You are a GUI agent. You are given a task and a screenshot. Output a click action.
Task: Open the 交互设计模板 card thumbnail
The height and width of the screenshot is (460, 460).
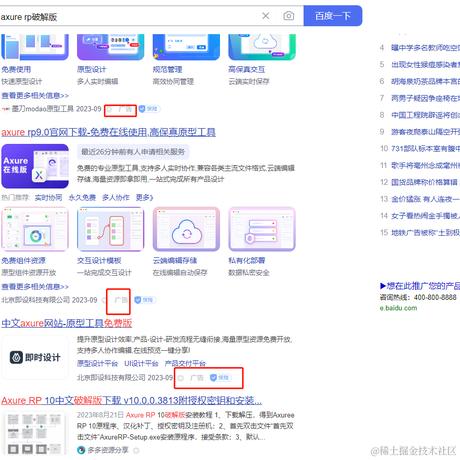110,229
